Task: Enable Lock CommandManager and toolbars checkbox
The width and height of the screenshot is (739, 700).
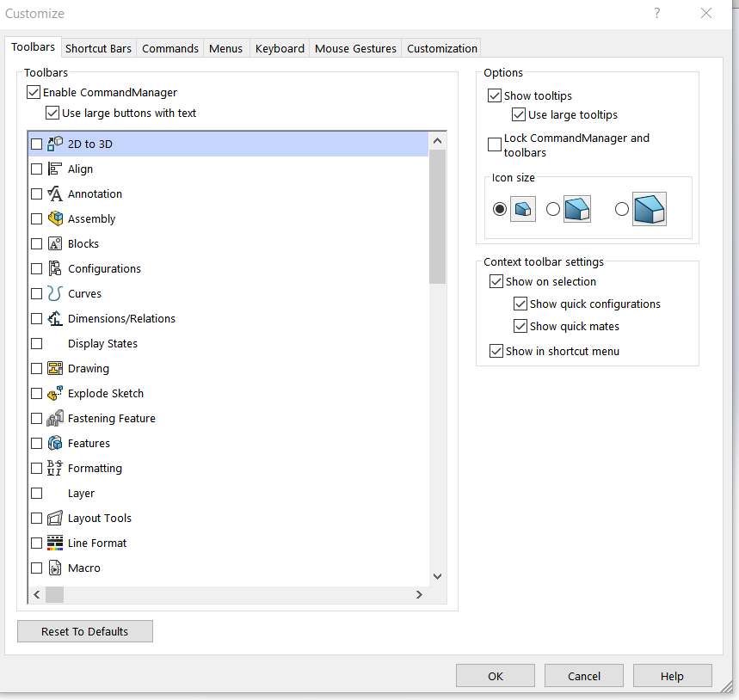Action: pyautogui.click(x=494, y=144)
